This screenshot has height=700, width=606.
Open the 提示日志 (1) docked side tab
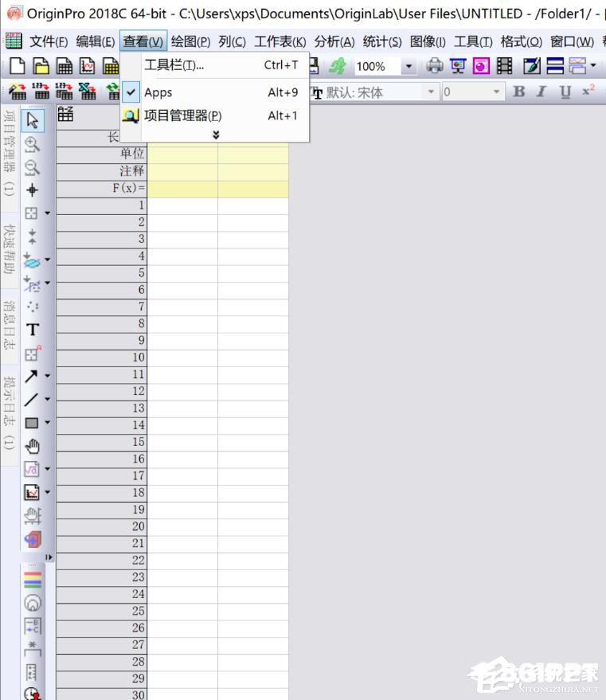(x=10, y=413)
